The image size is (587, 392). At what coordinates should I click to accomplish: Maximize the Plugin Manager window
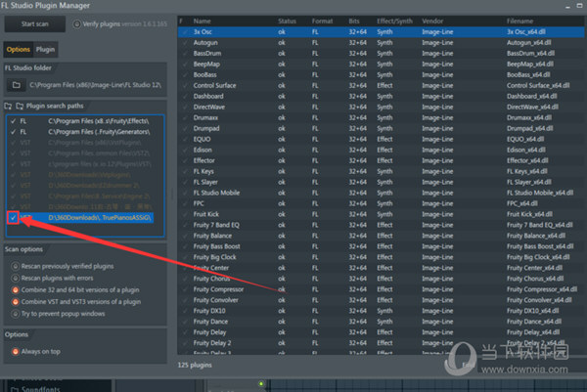[x=579, y=6]
